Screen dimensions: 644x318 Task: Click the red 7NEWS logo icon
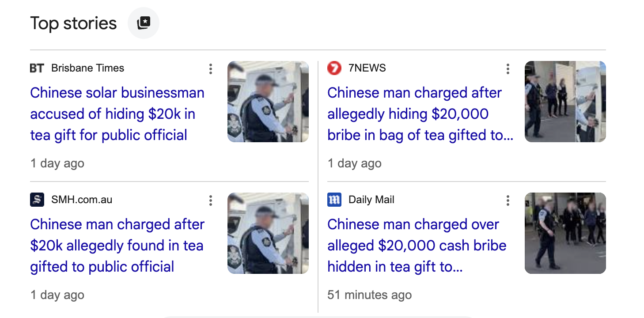(x=334, y=68)
